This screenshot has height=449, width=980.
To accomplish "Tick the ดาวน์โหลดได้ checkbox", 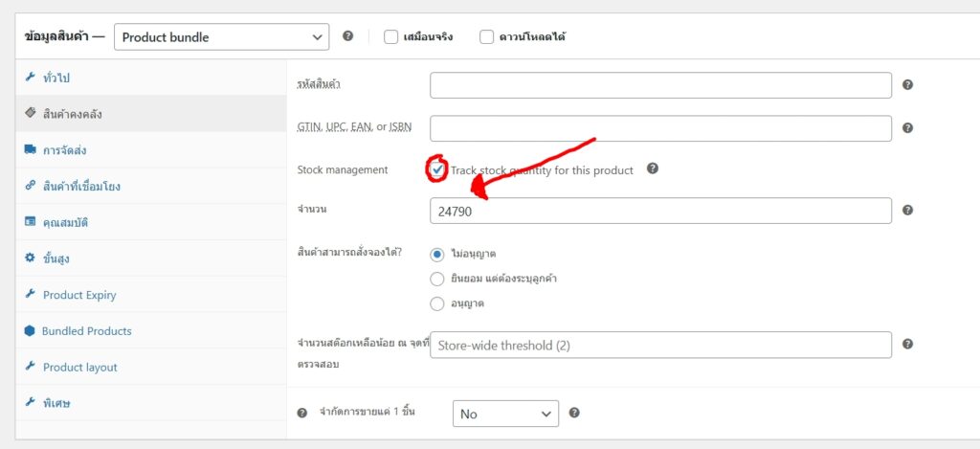I will tap(486, 37).
